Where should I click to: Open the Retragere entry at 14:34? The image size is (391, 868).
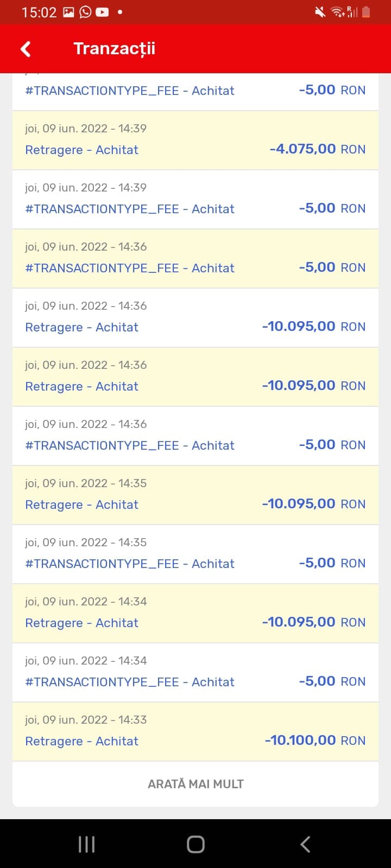point(195,614)
